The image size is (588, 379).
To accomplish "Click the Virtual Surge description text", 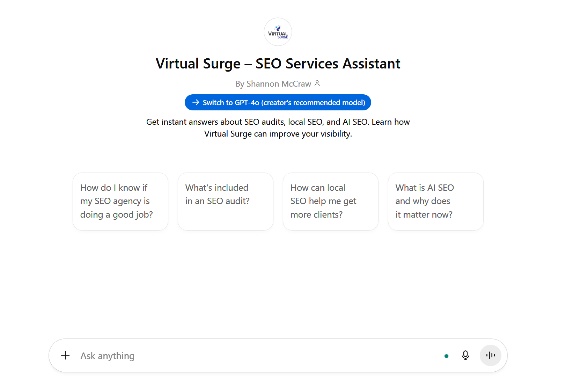I will click(278, 127).
